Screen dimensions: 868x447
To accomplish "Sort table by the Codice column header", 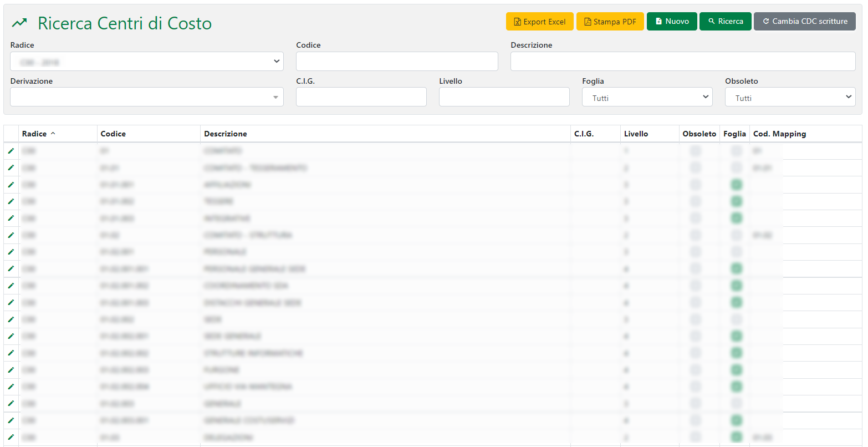I will 113,134.
